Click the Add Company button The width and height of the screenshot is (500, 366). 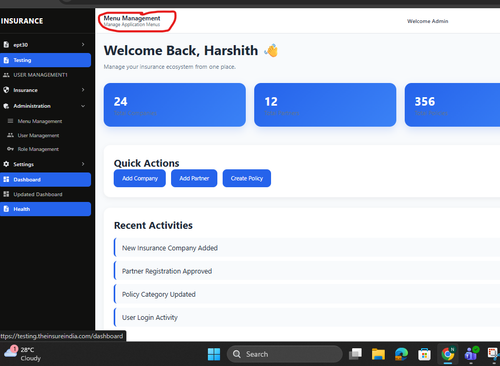click(x=140, y=178)
